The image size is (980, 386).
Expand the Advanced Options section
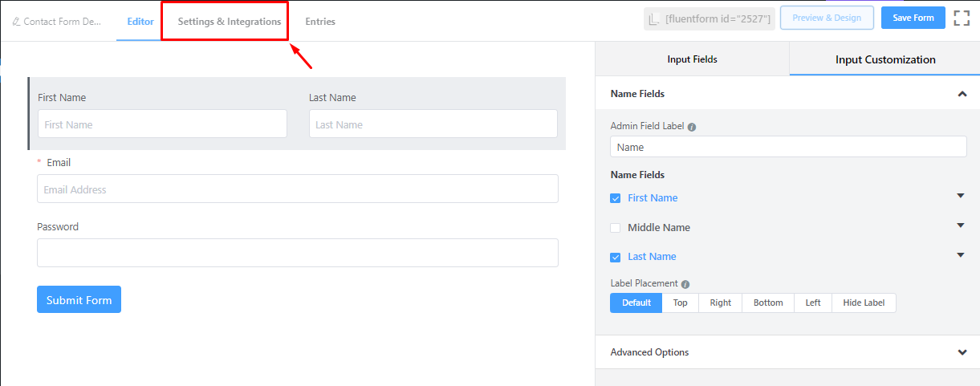tap(962, 352)
